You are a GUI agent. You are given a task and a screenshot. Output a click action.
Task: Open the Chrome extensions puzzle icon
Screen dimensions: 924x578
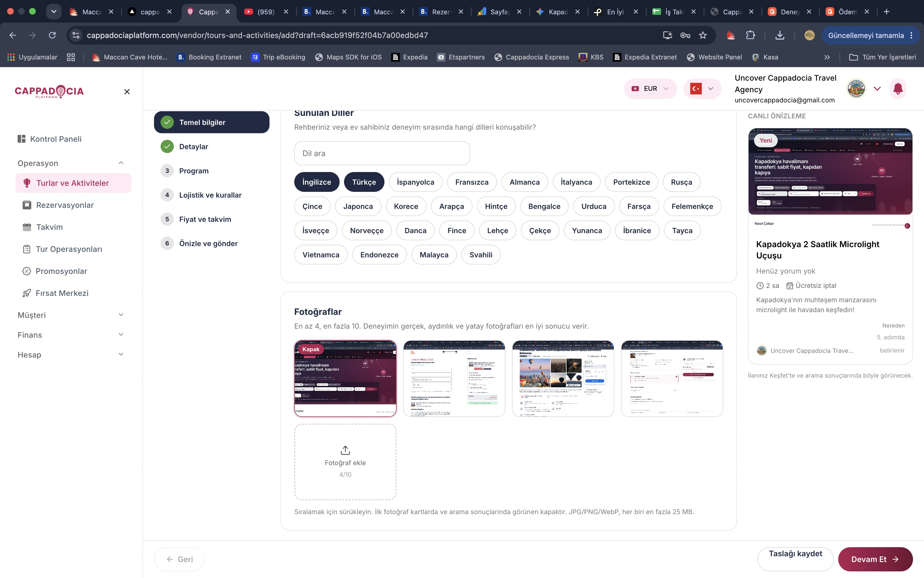750,35
